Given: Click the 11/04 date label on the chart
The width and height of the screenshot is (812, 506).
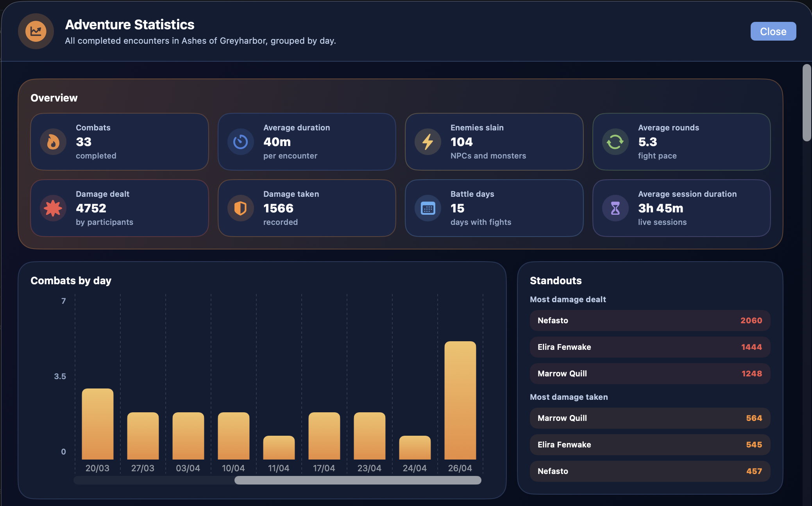Looking at the screenshot, I should (279, 468).
